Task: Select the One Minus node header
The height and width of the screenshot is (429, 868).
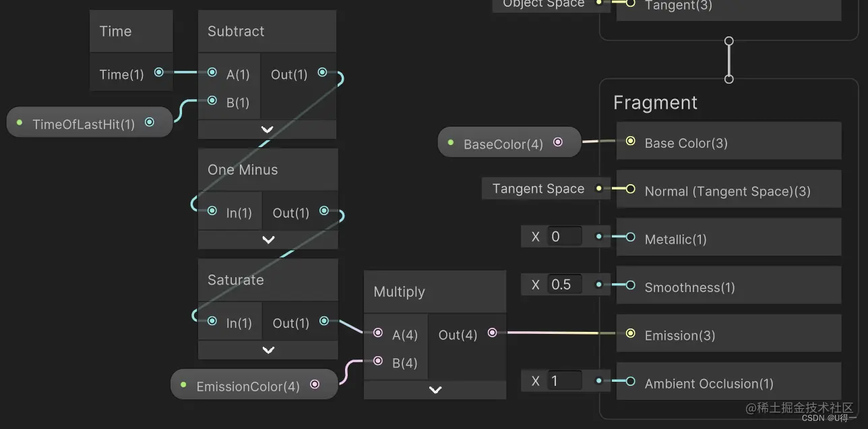Action: [268, 169]
